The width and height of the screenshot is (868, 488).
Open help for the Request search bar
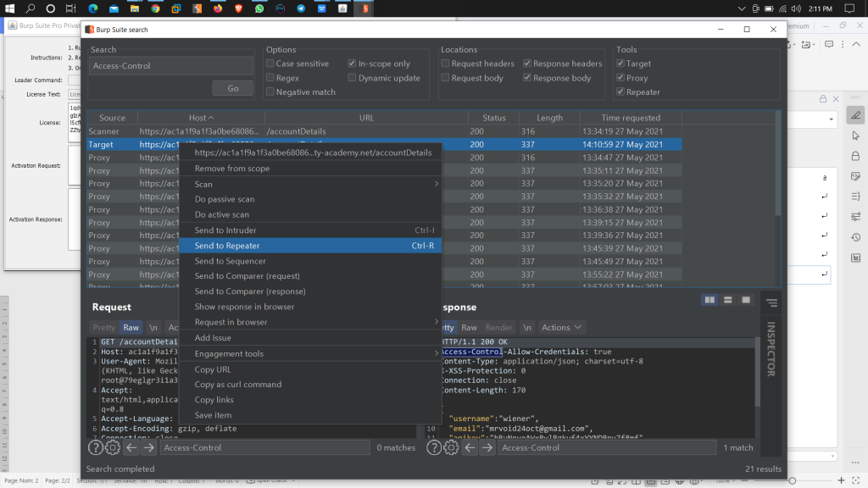[95, 447]
